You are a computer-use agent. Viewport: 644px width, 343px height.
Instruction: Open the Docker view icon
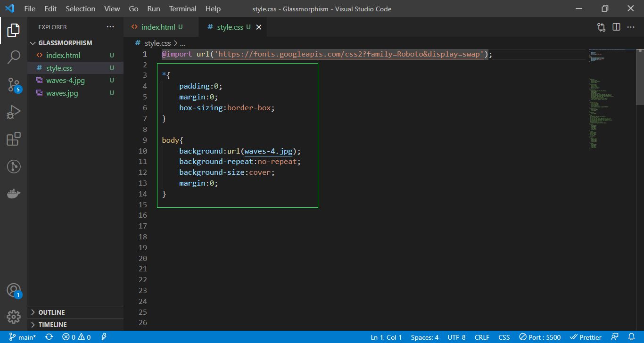pos(14,194)
